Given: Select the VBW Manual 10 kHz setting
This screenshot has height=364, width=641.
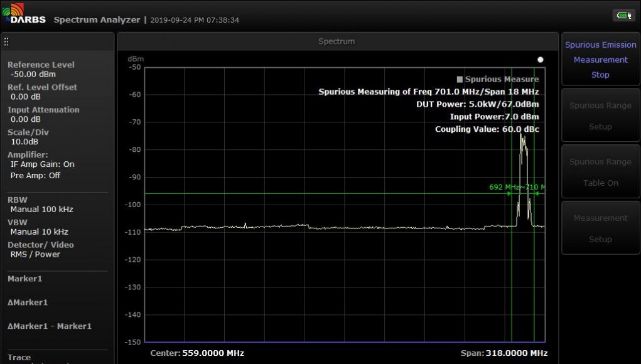Looking at the screenshot, I should click(x=38, y=227).
